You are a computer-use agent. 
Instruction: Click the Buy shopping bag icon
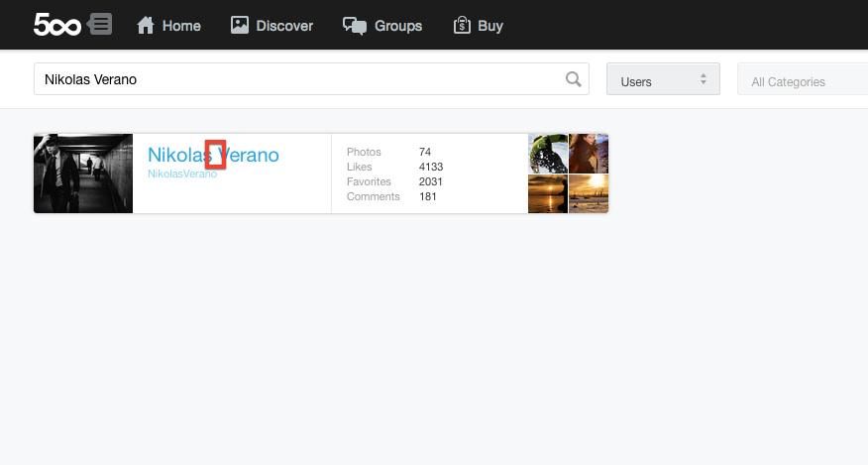coord(462,25)
